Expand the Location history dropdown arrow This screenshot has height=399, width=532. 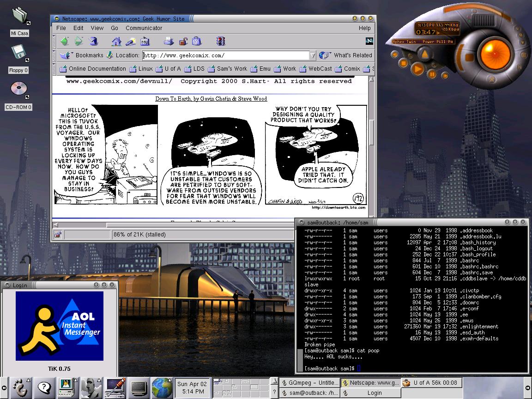313,55
